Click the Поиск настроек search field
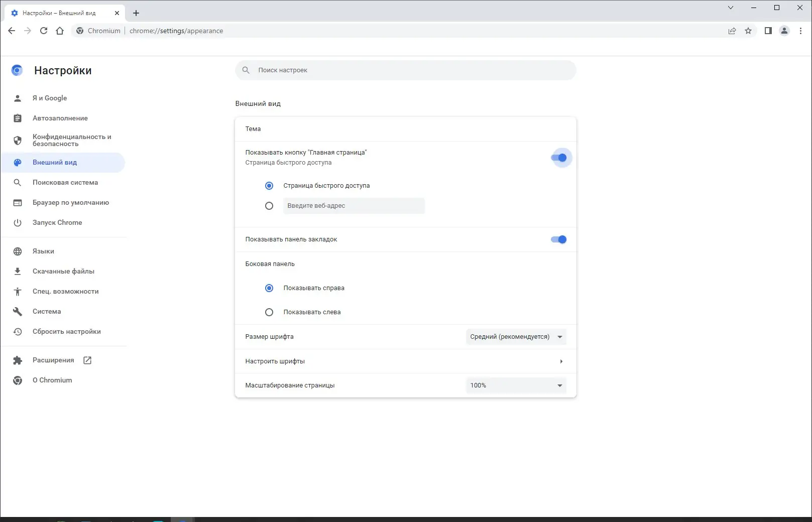This screenshot has width=812, height=522. tap(406, 70)
